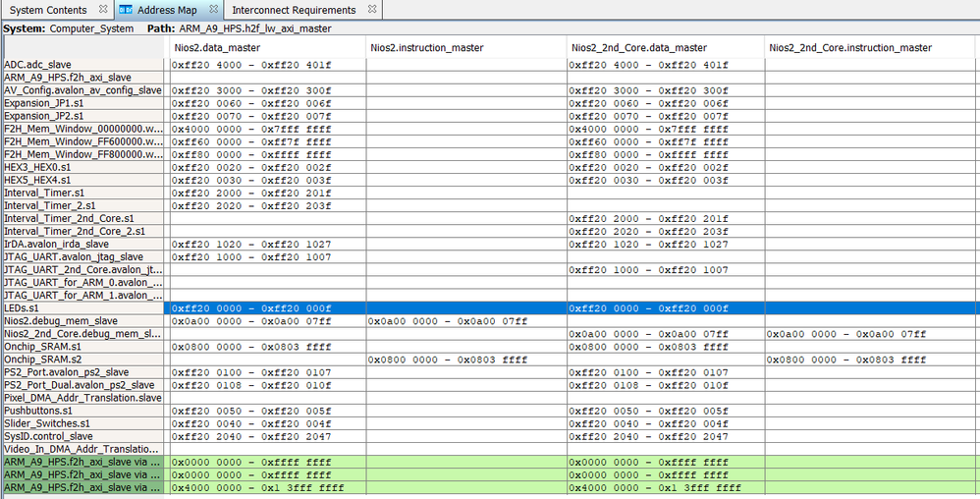
Task: Click the Nios2_2nd_Core.data_master column header
Action: (x=640, y=47)
